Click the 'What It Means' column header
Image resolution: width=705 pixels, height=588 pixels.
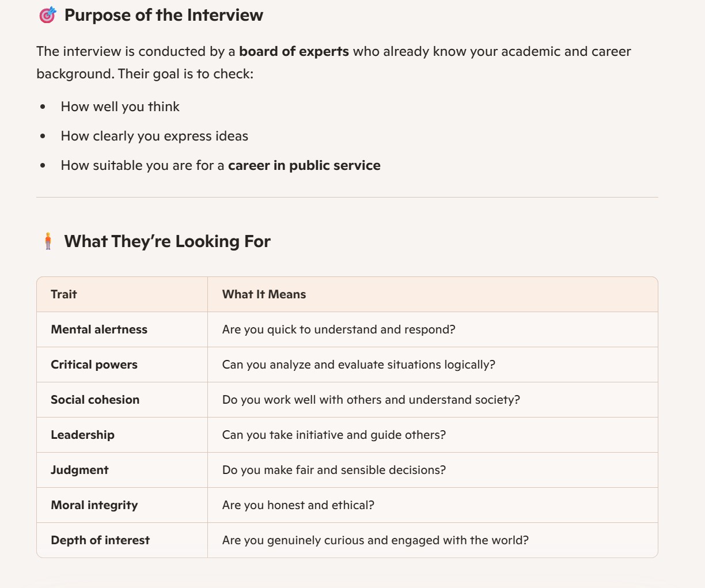pyautogui.click(x=264, y=294)
